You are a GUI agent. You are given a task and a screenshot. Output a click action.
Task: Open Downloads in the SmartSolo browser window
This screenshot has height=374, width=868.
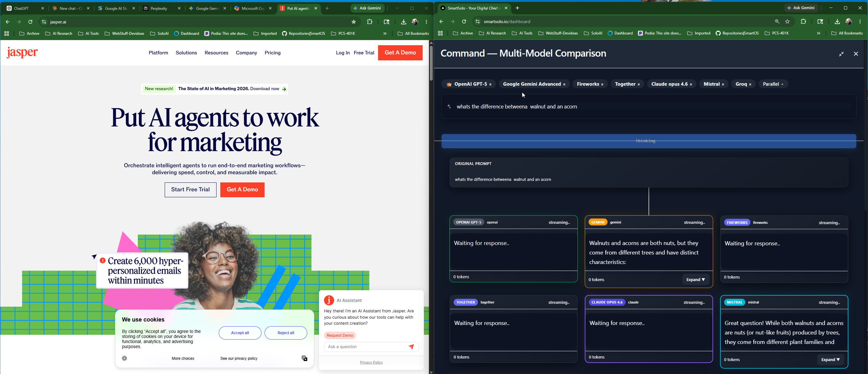[837, 21]
